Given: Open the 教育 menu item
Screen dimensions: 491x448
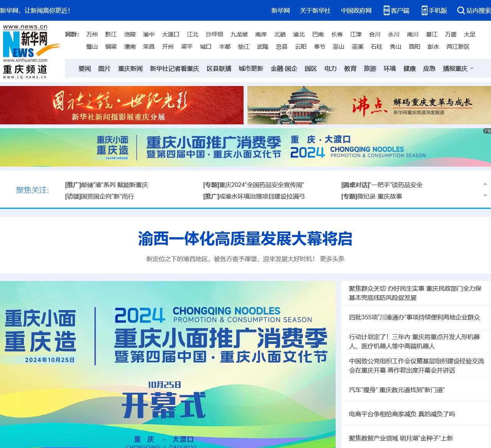Looking at the screenshot, I should [x=350, y=69].
